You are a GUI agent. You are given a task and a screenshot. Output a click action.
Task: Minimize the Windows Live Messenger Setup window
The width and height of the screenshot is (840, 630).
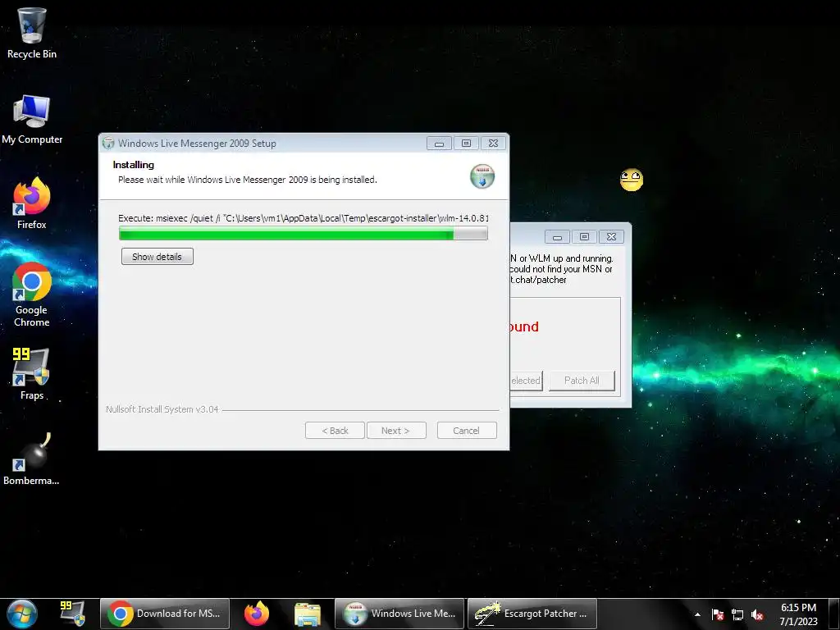(x=440, y=143)
